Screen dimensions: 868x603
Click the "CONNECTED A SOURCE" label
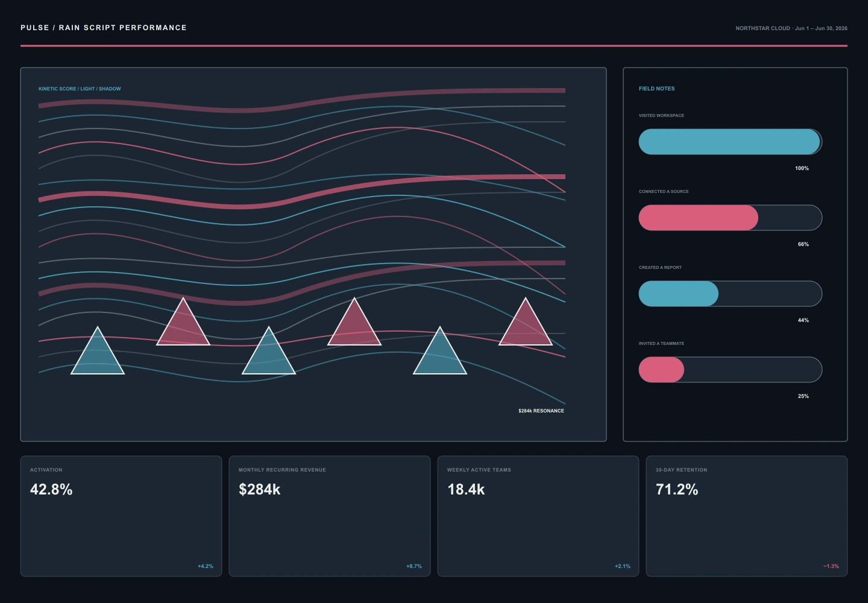tap(664, 191)
